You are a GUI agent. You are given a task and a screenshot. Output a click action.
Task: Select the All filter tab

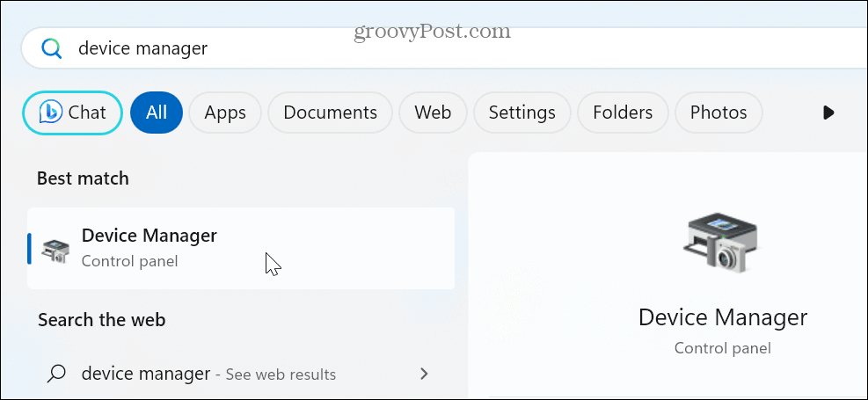pos(157,113)
